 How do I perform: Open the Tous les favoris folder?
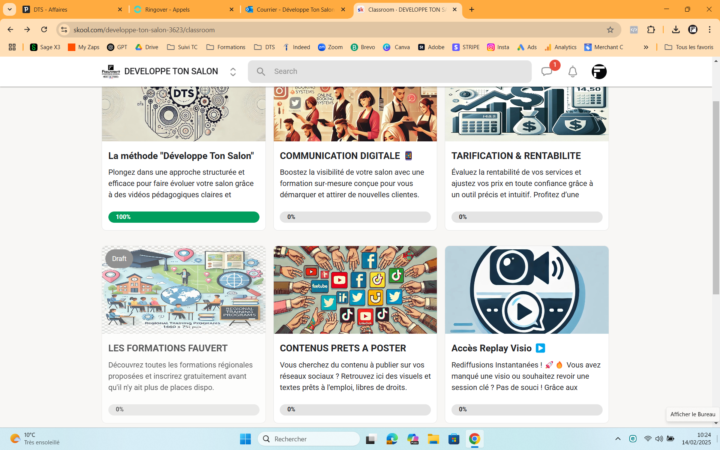point(689,47)
